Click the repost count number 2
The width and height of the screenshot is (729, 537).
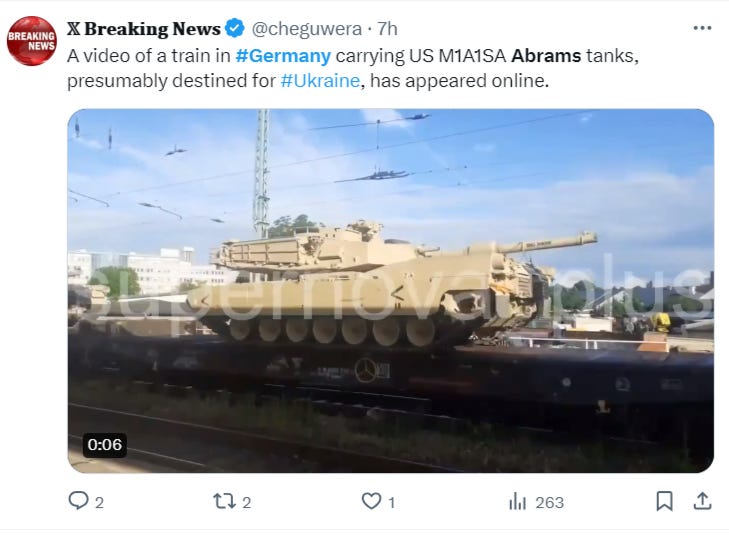(246, 503)
